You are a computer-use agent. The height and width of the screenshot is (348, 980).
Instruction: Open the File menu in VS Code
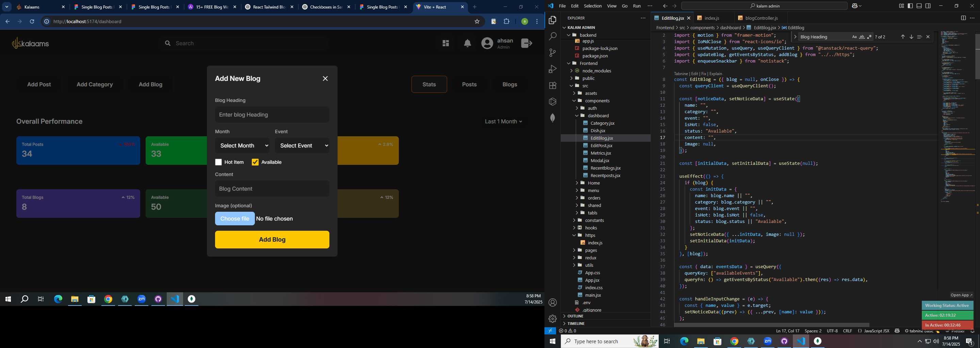tap(562, 6)
